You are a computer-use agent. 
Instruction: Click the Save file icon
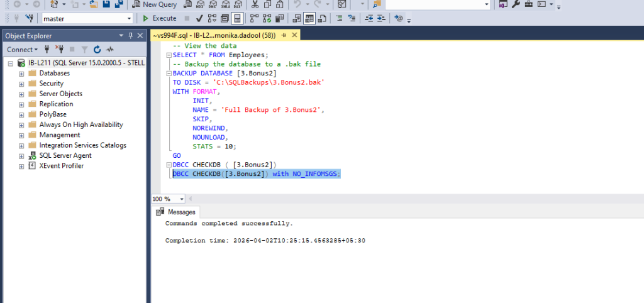pos(106,4)
